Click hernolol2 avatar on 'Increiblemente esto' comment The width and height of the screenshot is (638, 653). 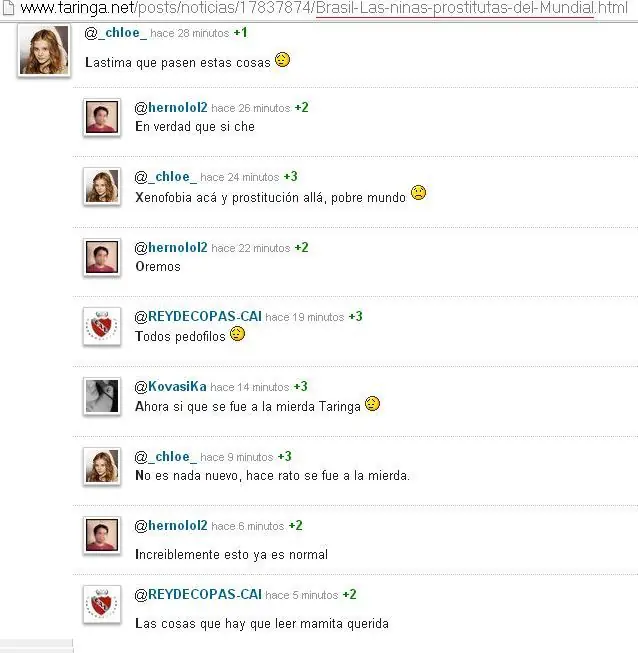(102, 535)
